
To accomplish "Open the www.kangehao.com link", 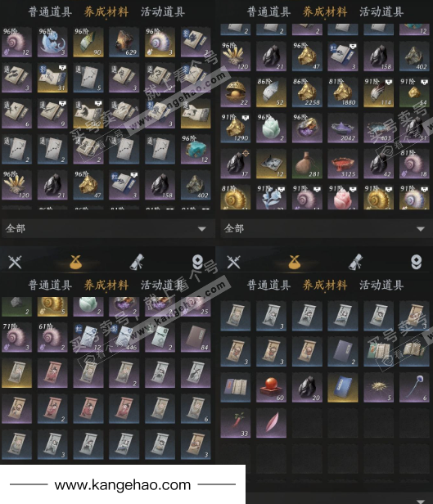I will (123, 484).
